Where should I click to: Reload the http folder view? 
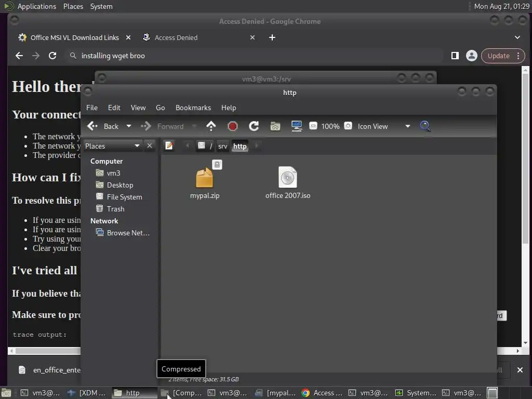[254, 126]
